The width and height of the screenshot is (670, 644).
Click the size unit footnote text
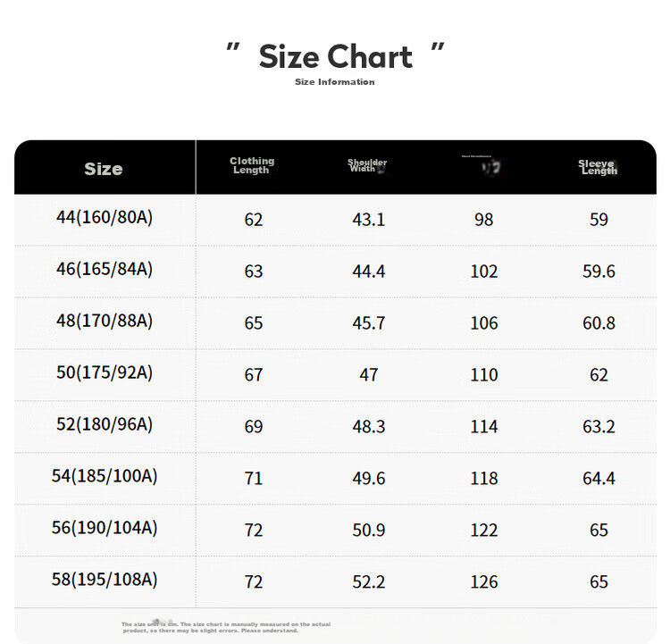(226, 627)
